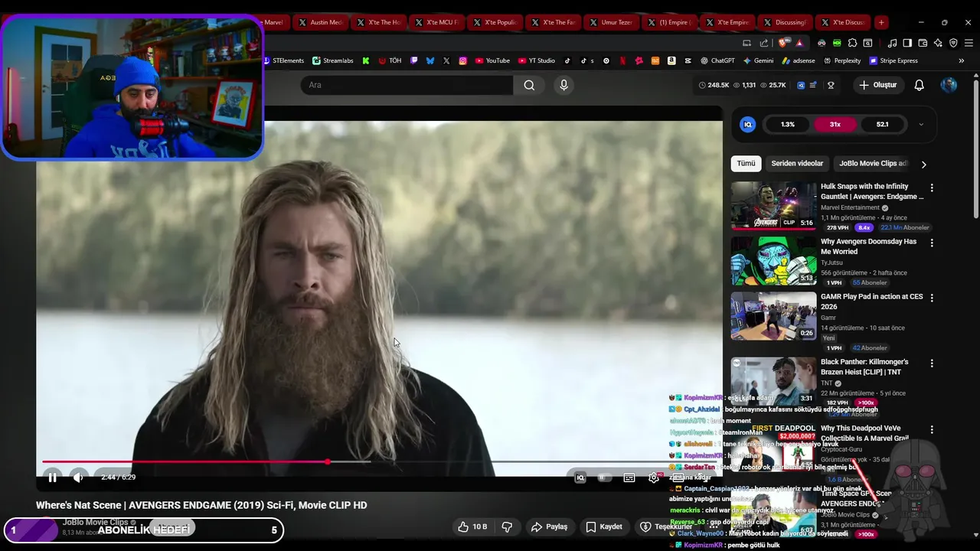Click the blue vidIQ logo in sidebar
The height and width of the screenshot is (551, 980).
748,124
